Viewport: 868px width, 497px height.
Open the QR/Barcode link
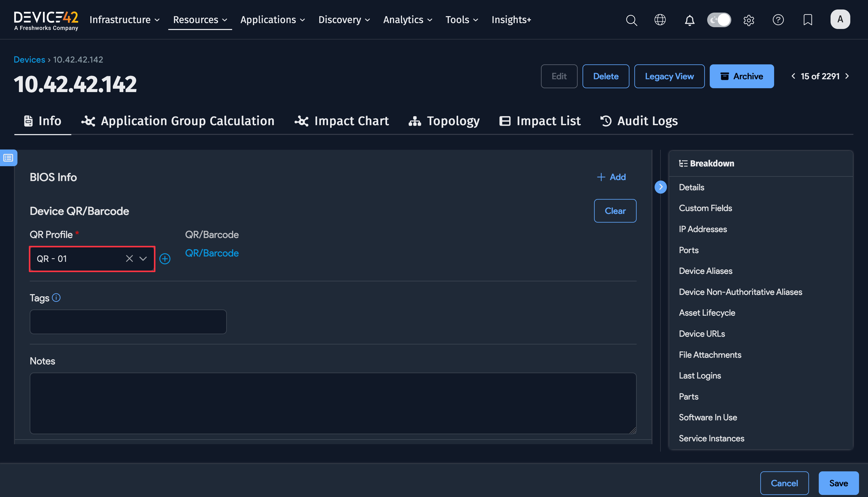click(x=212, y=253)
